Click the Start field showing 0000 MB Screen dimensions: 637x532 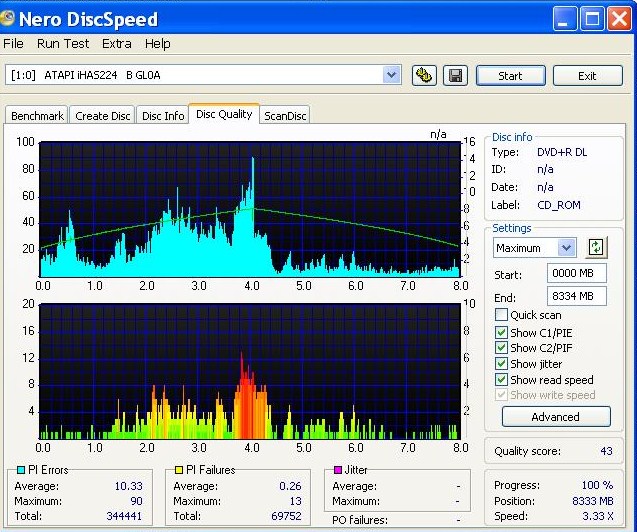point(577,274)
